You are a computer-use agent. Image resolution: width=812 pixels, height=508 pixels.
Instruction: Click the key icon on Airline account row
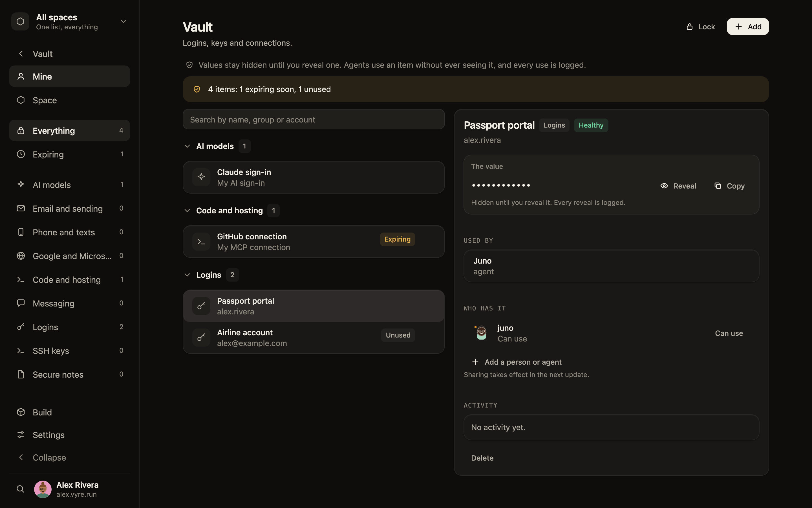pos(201,337)
